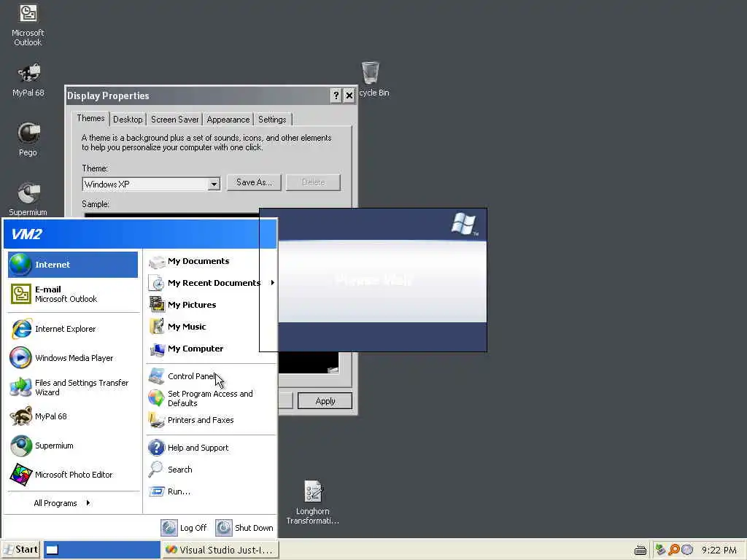Image resolution: width=747 pixels, height=560 pixels.
Task: Click the keyboard tray icon
Action: (640, 551)
